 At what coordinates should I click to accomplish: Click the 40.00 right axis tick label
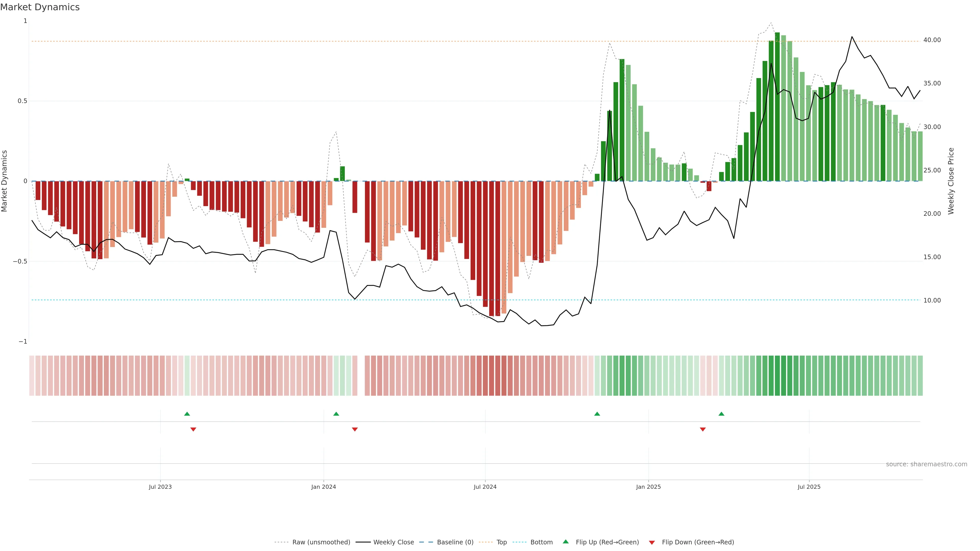[932, 40]
